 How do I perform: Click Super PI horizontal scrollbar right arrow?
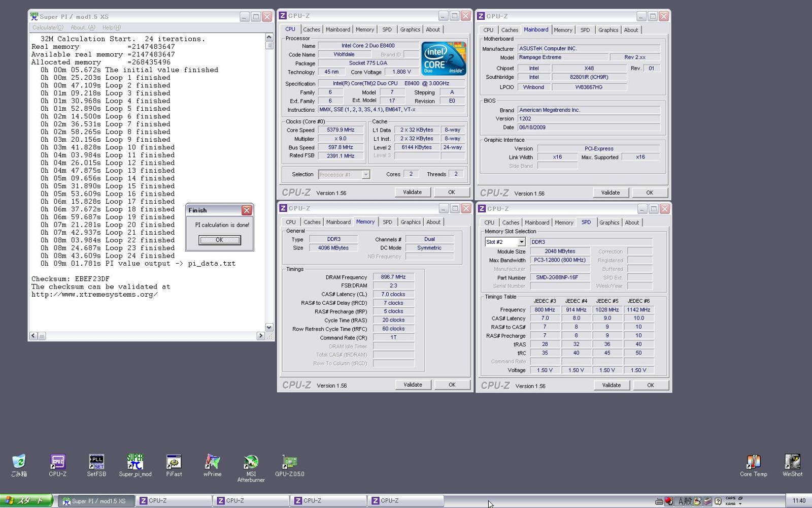pos(261,336)
